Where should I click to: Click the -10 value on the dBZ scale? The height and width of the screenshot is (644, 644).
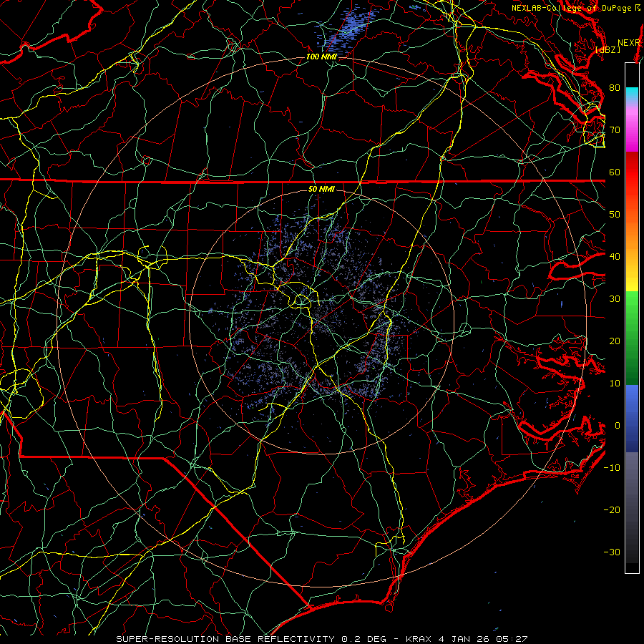click(x=612, y=468)
